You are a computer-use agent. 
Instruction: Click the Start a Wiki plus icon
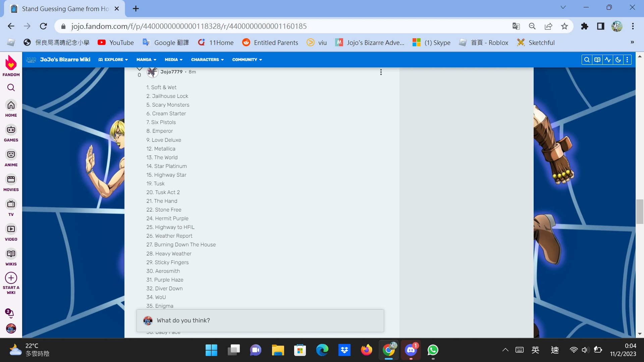11,278
